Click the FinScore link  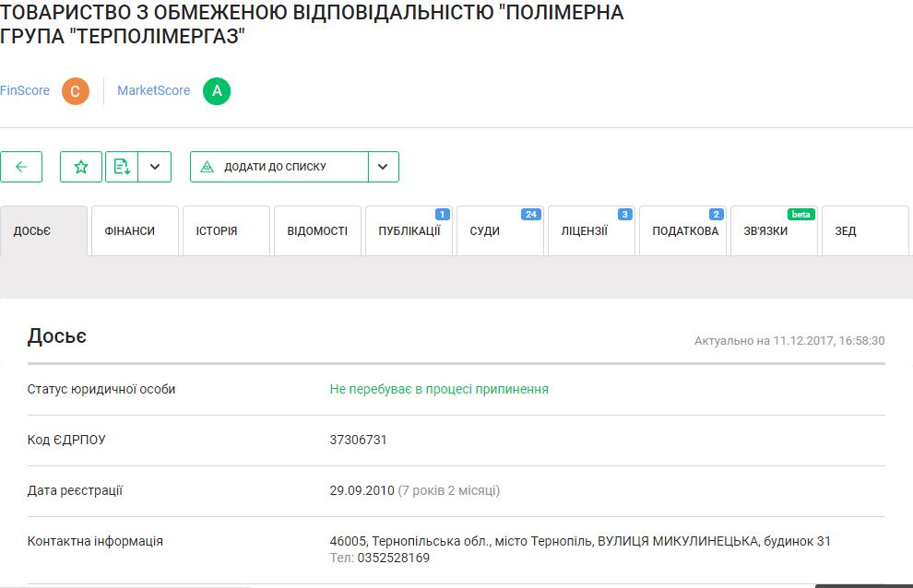(x=25, y=90)
